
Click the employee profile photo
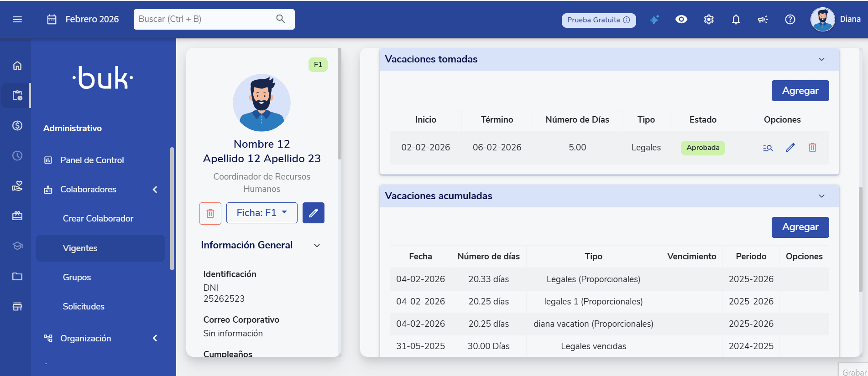click(261, 103)
